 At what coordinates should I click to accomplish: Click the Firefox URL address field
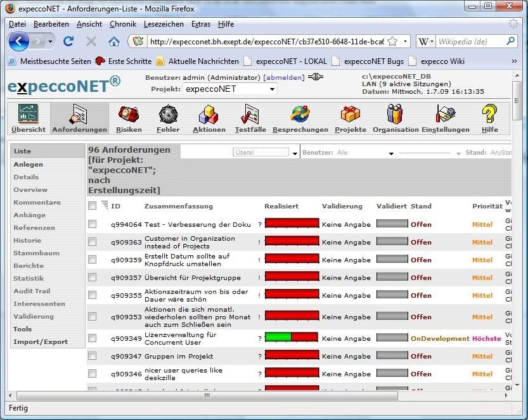(266, 42)
